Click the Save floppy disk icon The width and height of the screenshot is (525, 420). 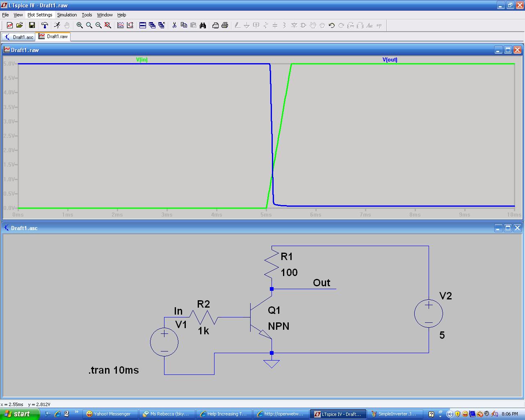click(x=32, y=25)
